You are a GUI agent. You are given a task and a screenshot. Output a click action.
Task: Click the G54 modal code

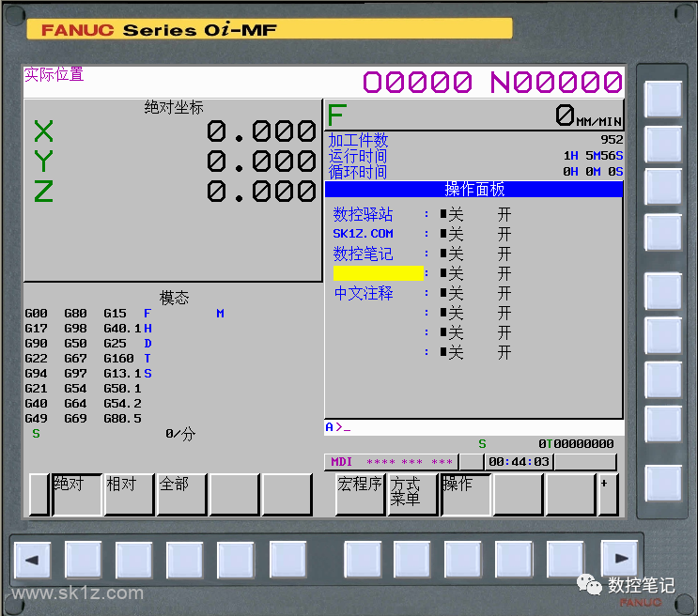(x=75, y=389)
